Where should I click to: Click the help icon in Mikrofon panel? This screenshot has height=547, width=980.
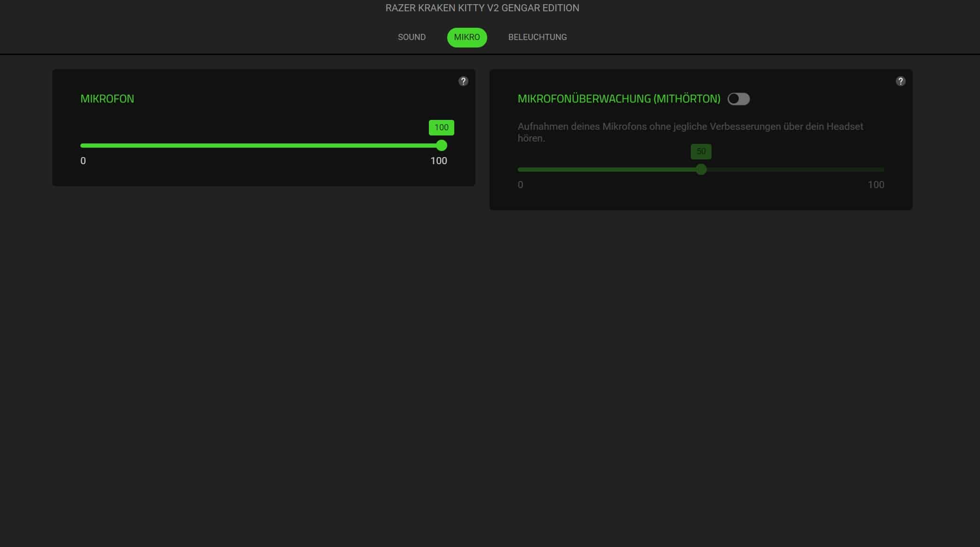[463, 81]
